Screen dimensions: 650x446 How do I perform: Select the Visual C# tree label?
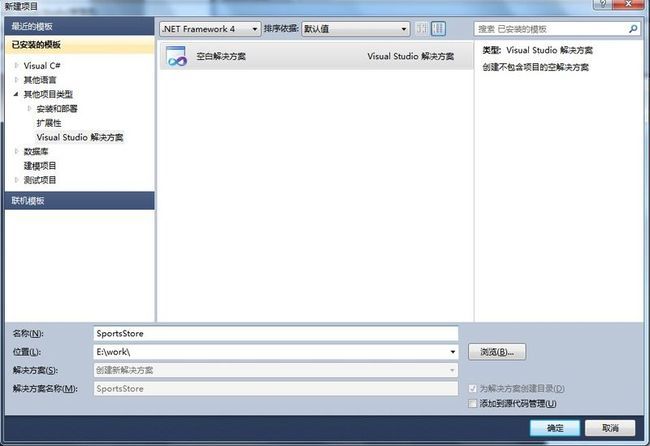point(42,65)
